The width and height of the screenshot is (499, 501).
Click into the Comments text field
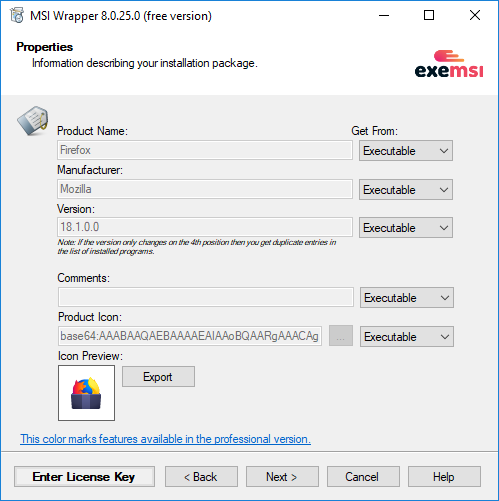click(206, 297)
